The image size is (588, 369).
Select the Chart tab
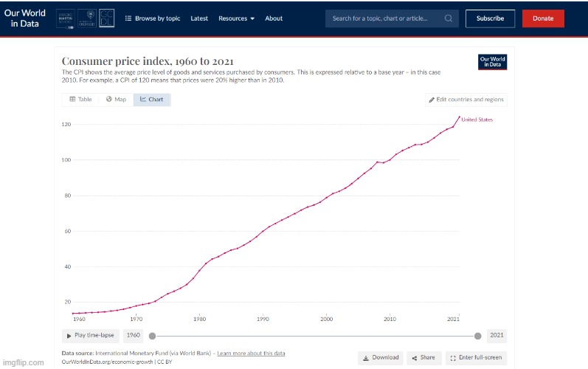coord(151,100)
